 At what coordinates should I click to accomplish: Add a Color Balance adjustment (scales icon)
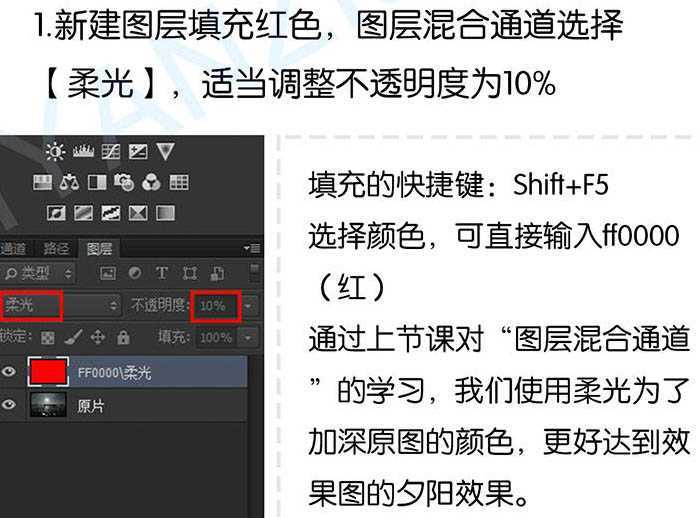69,182
